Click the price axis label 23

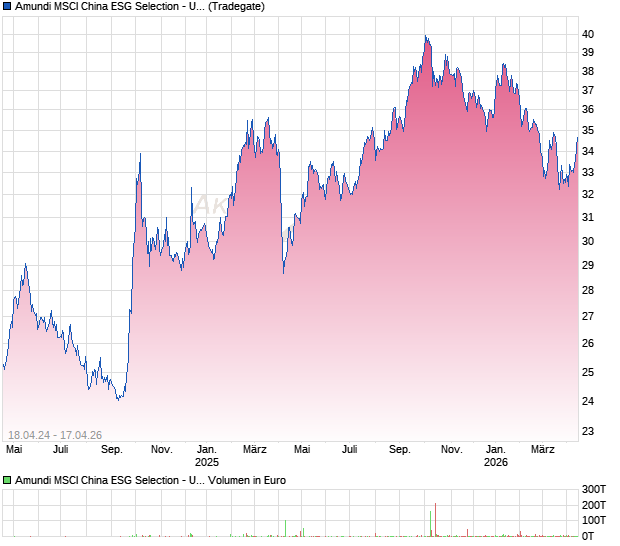pyautogui.click(x=588, y=431)
